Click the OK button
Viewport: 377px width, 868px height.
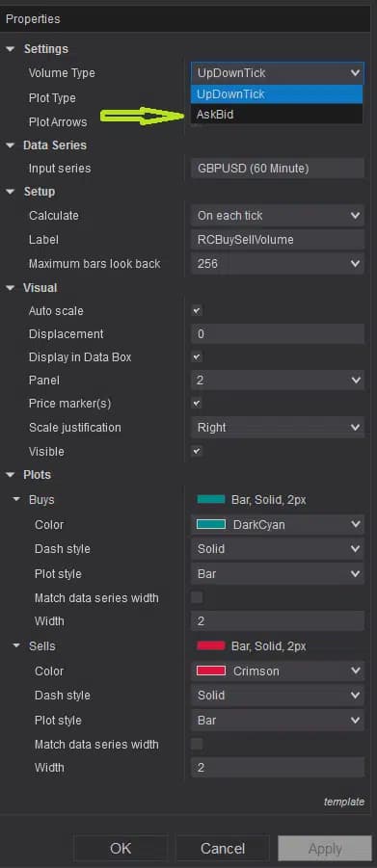[121, 848]
